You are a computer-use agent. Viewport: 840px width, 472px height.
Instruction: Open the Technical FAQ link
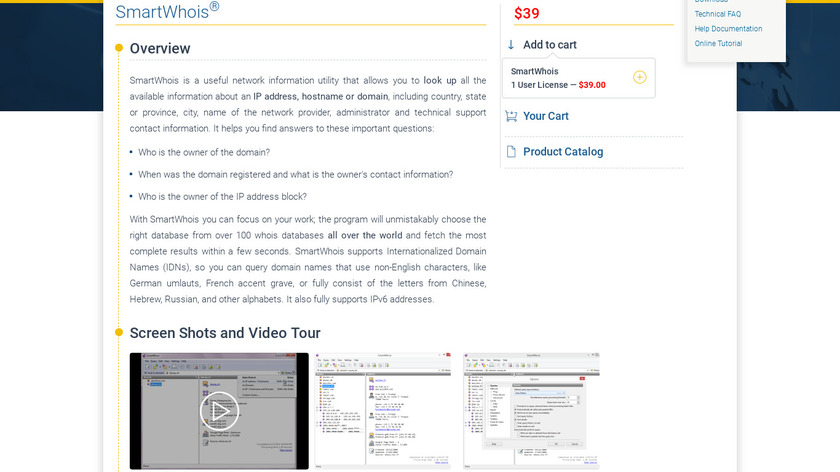[717, 14]
